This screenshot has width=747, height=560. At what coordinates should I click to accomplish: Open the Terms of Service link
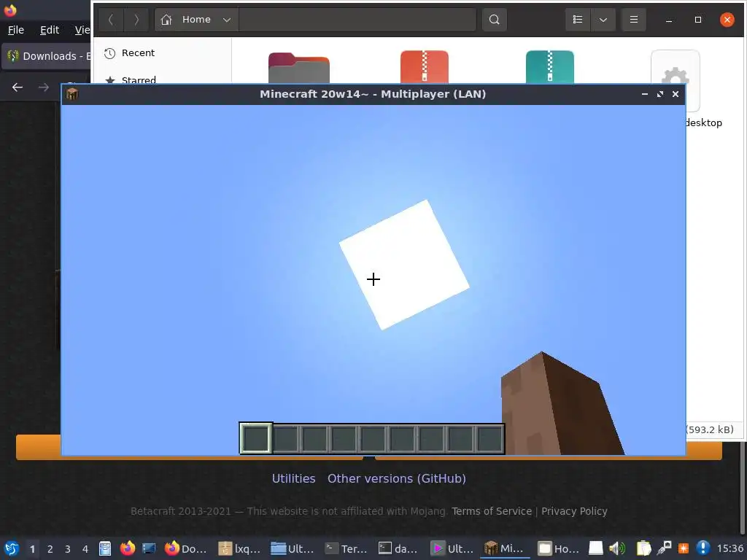coord(492,511)
